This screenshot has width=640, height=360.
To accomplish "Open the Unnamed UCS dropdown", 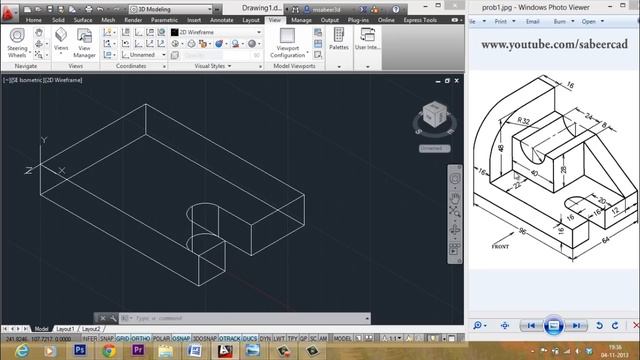I will tap(144, 55).
